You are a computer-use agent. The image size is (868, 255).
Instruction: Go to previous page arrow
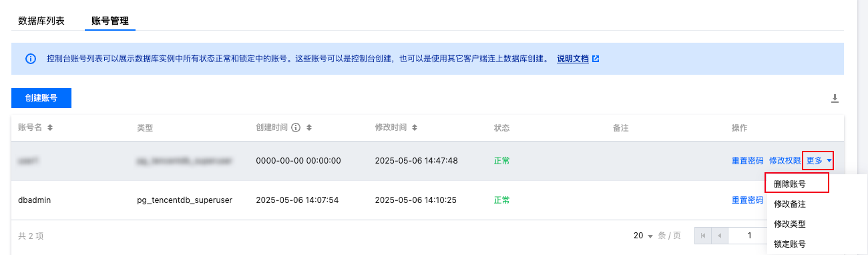tap(720, 236)
